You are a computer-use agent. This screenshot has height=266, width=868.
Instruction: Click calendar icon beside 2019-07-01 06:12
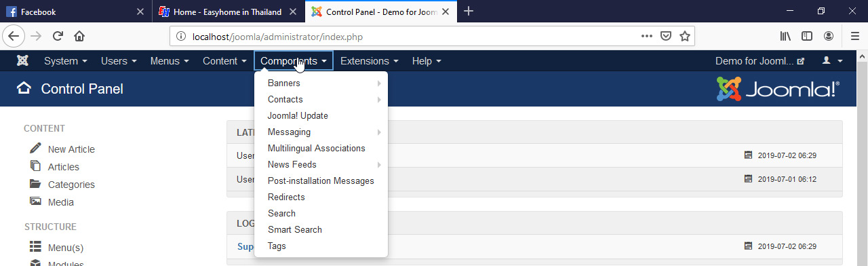(x=749, y=179)
